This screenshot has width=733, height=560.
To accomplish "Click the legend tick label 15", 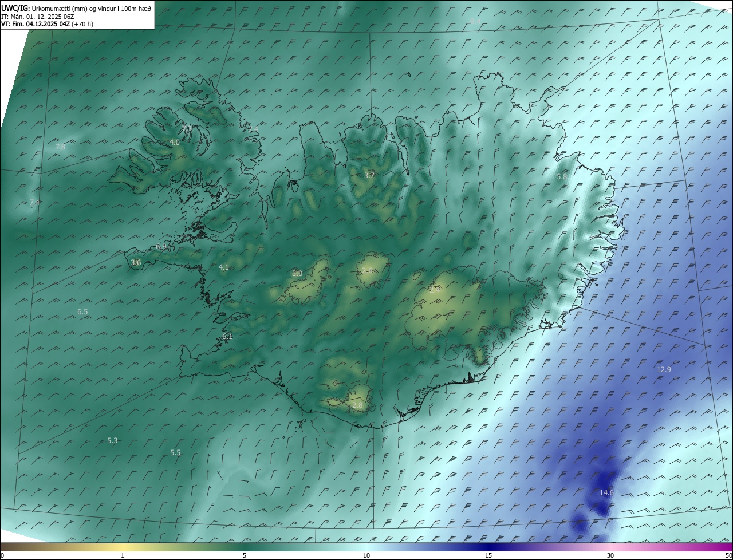I will coord(488,556).
